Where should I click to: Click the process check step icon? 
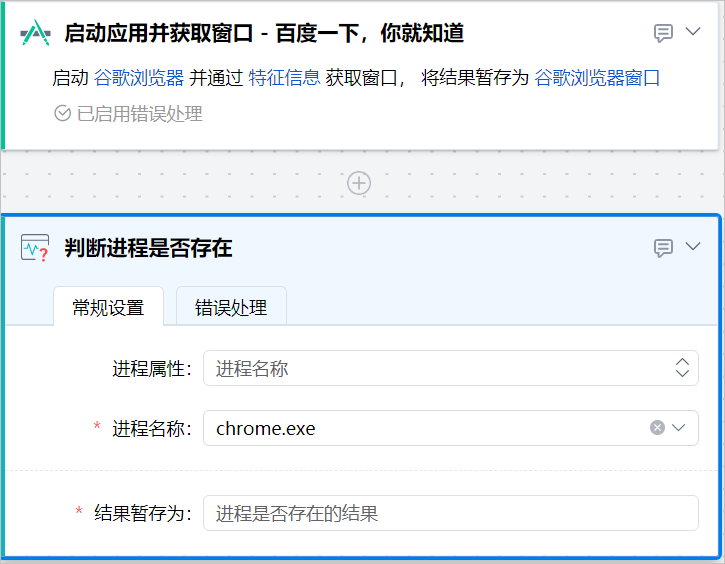coord(35,248)
